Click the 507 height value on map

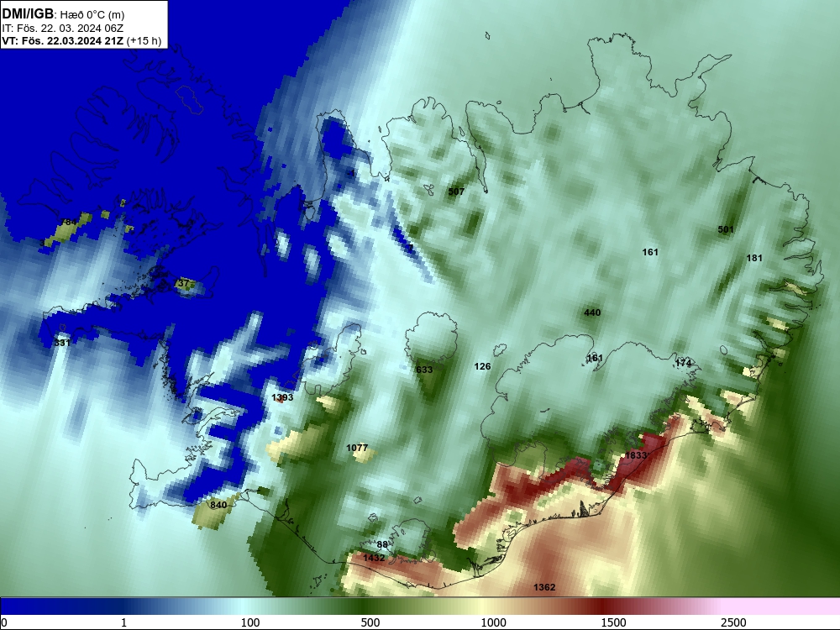(456, 192)
